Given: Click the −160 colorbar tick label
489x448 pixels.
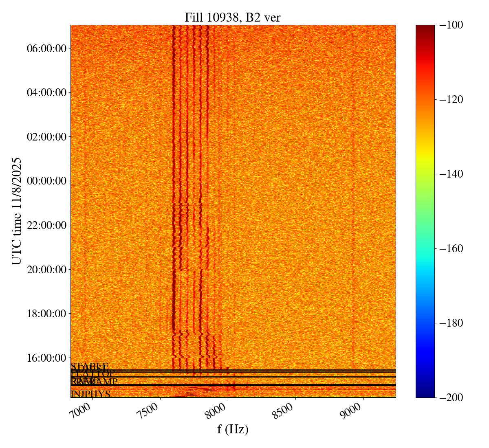Looking at the screenshot, I should (451, 248).
